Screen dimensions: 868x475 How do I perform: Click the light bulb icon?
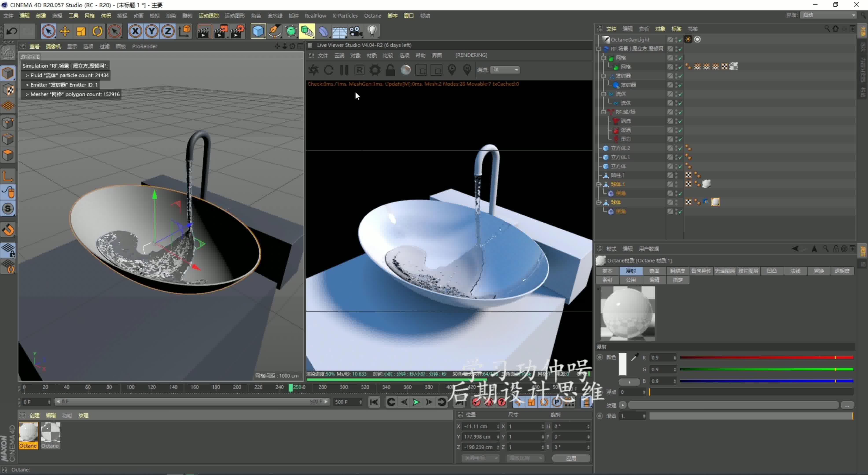372,31
